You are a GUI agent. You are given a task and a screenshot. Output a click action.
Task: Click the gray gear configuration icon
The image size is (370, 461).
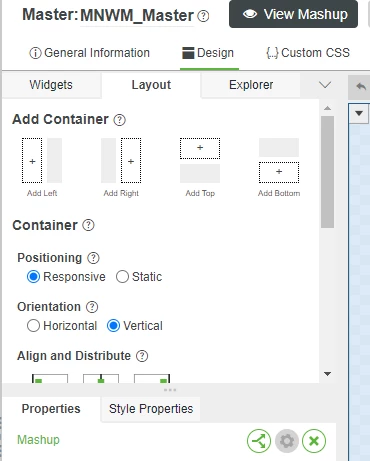pyautogui.click(x=287, y=441)
